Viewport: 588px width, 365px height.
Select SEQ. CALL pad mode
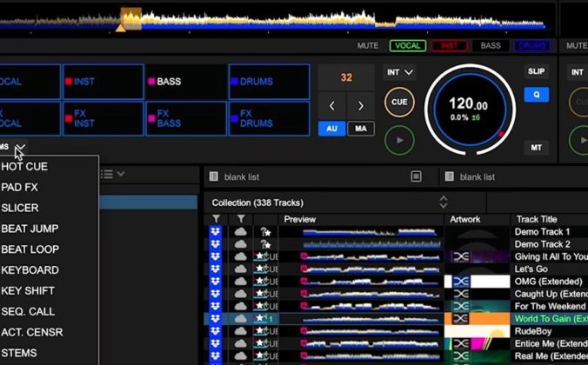pyautogui.click(x=28, y=311)
